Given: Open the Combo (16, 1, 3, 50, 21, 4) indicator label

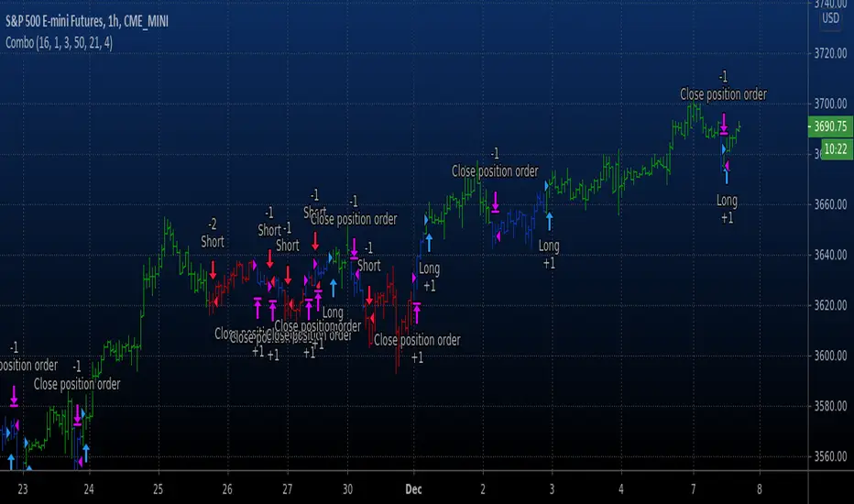Looking at the screenshot, I should pos(59,42).
